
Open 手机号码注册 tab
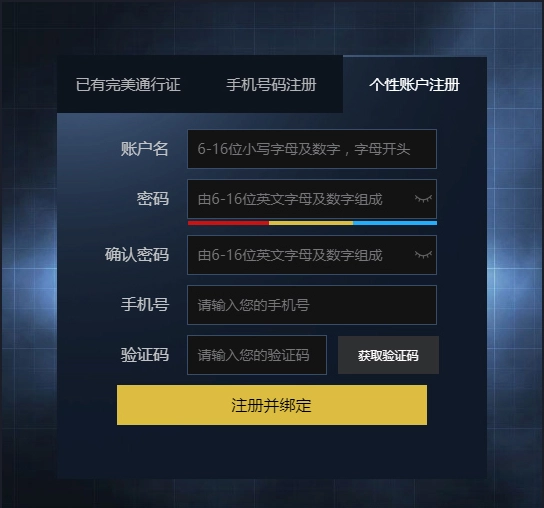click(x=271, y=85)
